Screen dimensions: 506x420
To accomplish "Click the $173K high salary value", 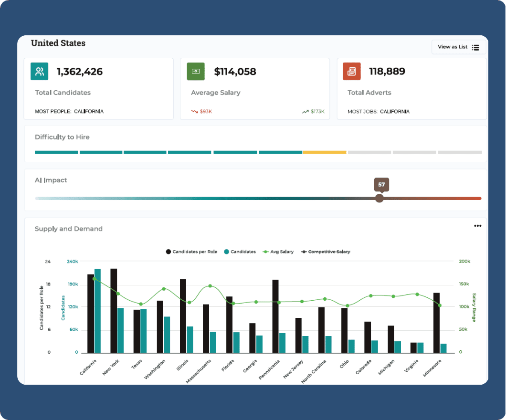I will point(317,112).
